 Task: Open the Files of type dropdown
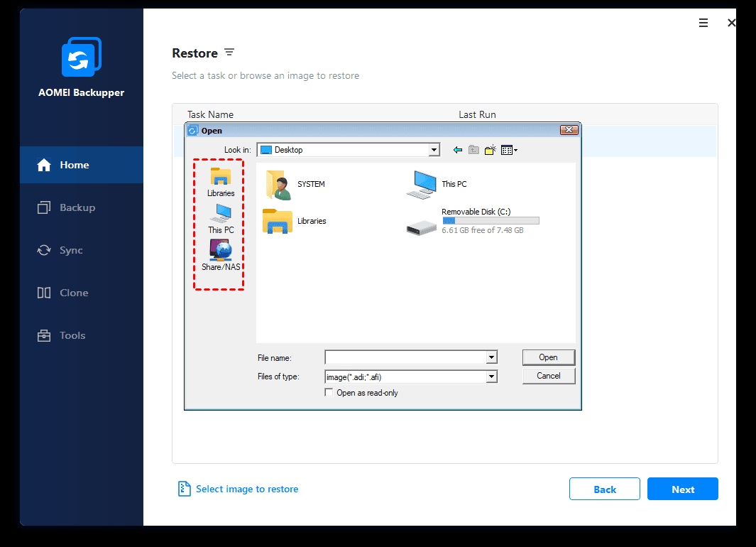click(491, 377)
